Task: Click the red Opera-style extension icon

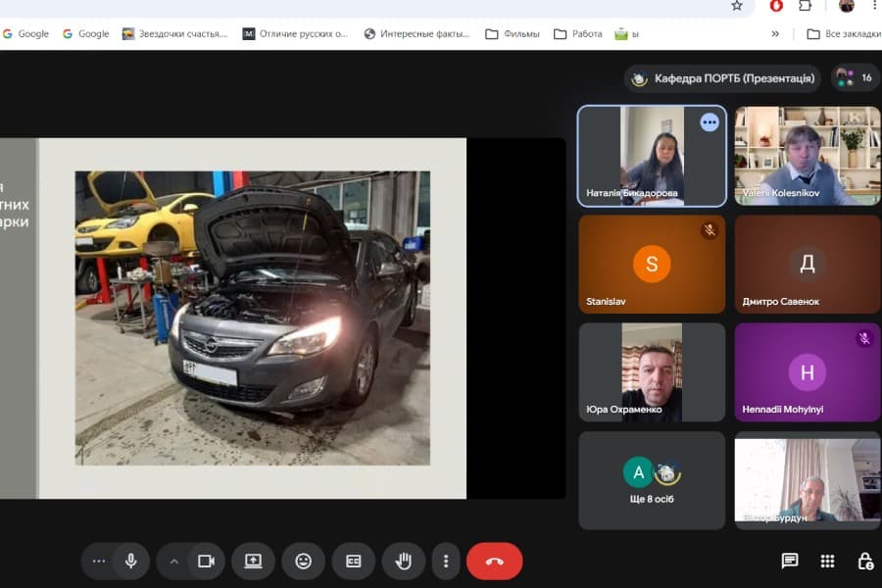Action: click(776, 6)
